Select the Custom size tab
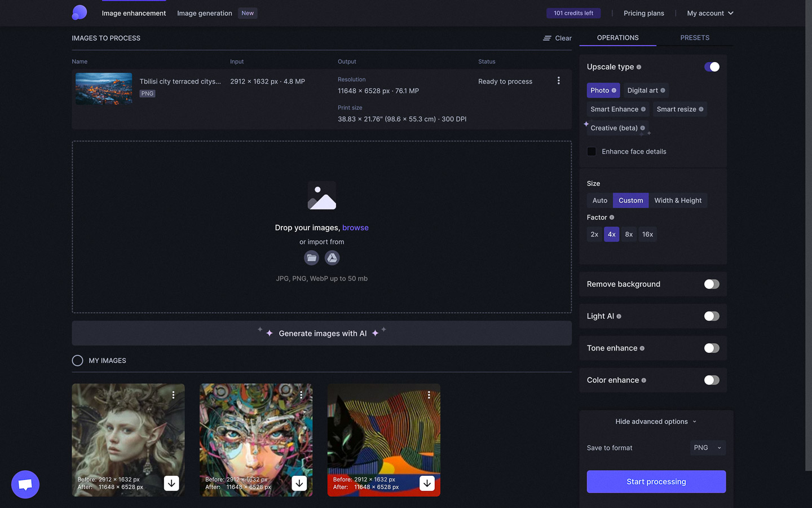 tap(630, 200)
